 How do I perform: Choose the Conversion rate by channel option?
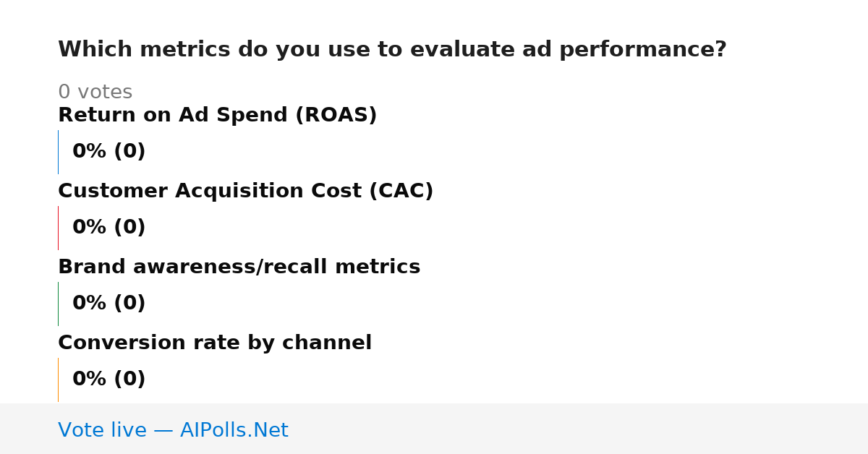[x=215, y=343]
